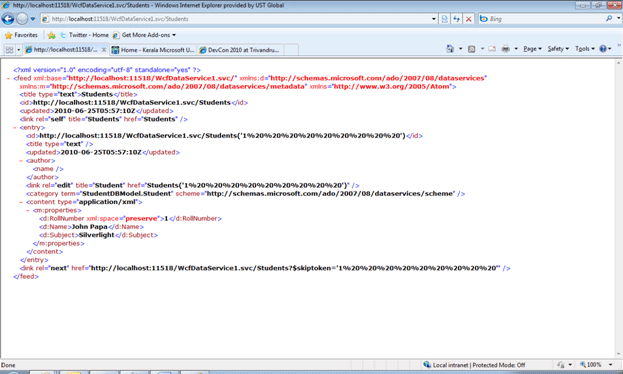Click the vertical scrollbar up arrow
The width and height of the screenshot is (623, 374).
click(619, 63)
